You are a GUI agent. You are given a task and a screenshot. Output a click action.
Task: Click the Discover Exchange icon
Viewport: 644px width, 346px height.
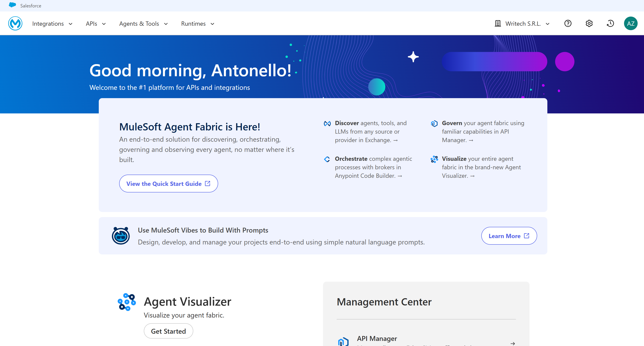pos(327,123)
